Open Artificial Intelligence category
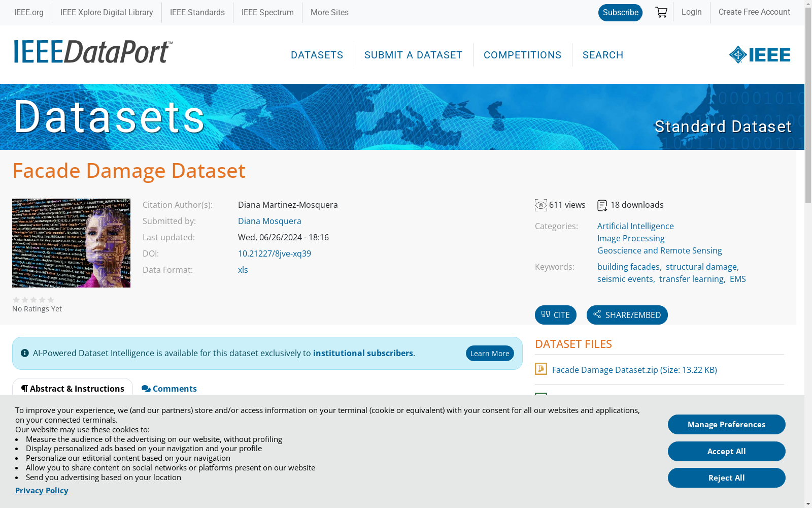 coord(635,226)
